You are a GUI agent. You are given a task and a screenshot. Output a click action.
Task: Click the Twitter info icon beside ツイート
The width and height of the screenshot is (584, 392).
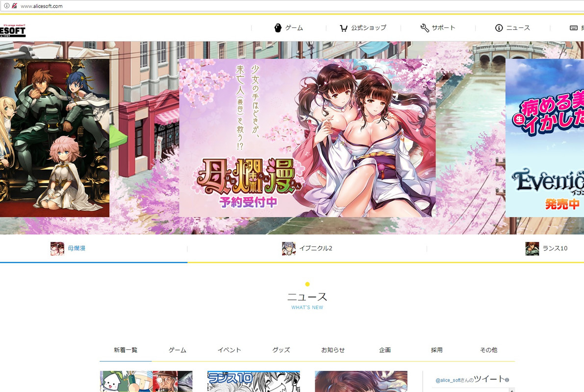coord(507,380)
